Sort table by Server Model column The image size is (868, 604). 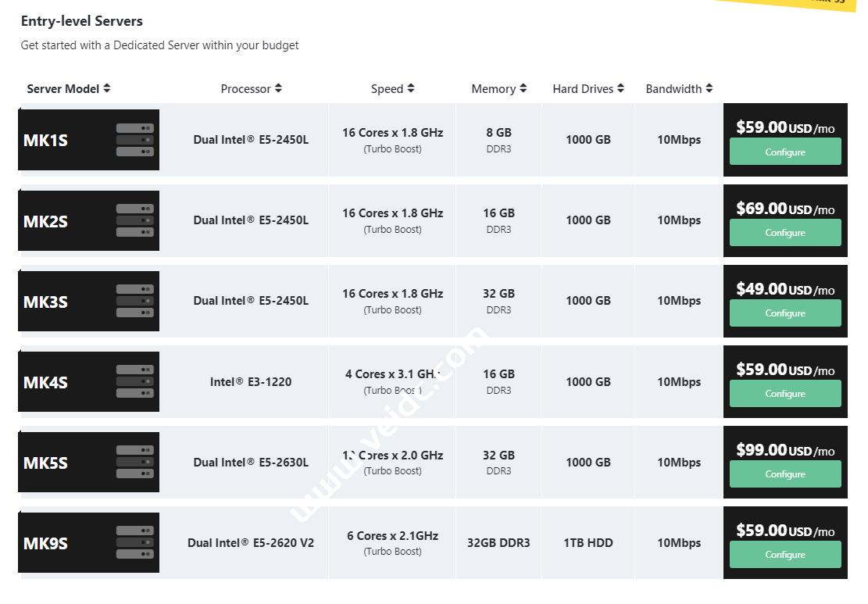[69, 89]
